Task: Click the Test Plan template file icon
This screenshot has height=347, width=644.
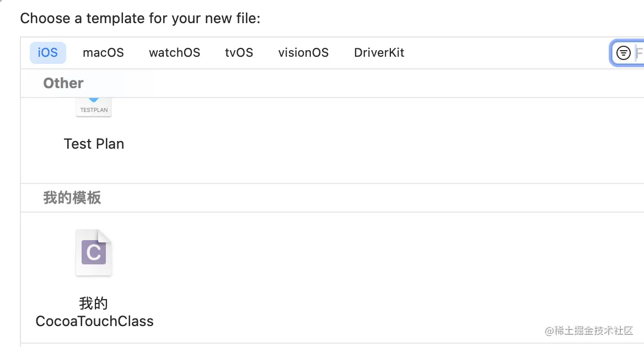Action: point(94,107)
